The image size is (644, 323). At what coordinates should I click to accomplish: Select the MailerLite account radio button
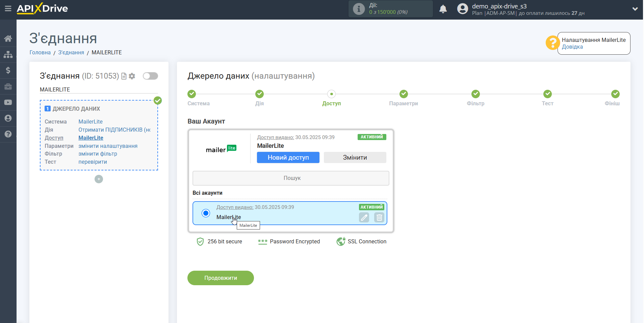[206, 213]
